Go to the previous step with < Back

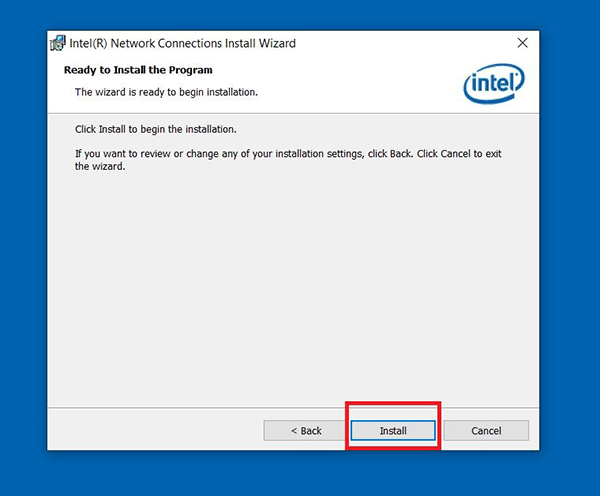tap(305, 431)
